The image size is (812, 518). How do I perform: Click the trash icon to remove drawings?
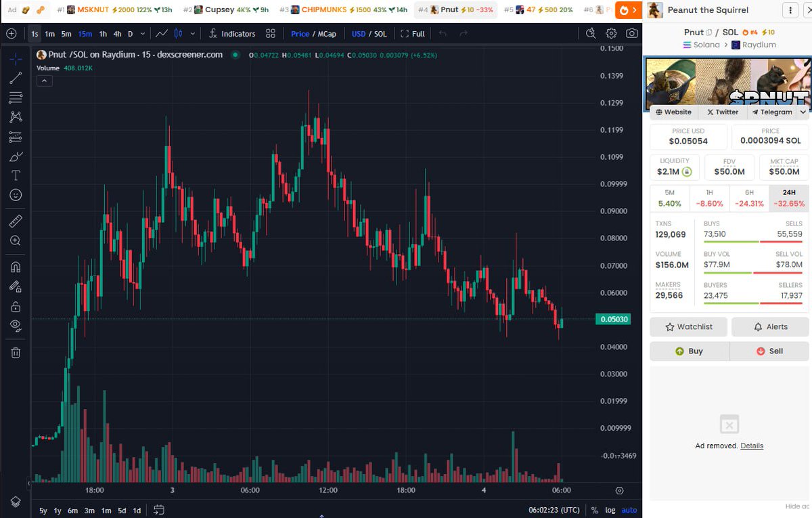pyautogui.click(x=16, y=352)
